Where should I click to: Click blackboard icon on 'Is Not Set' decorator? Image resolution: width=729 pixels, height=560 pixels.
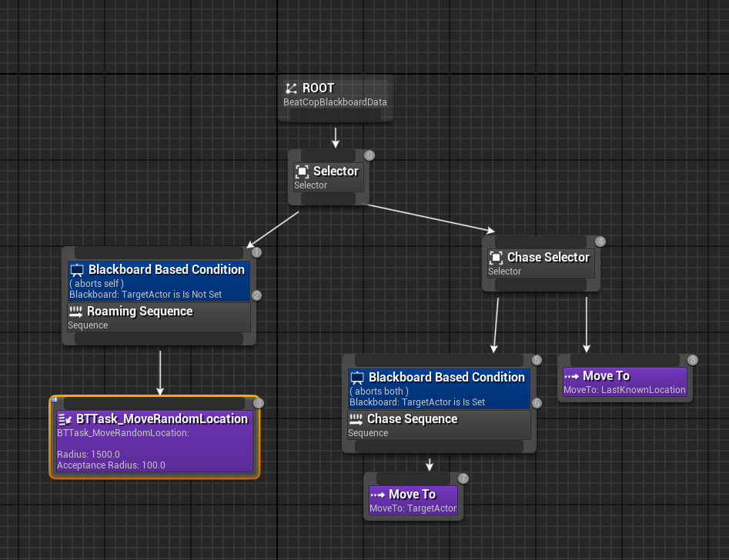tap(77, 270)
